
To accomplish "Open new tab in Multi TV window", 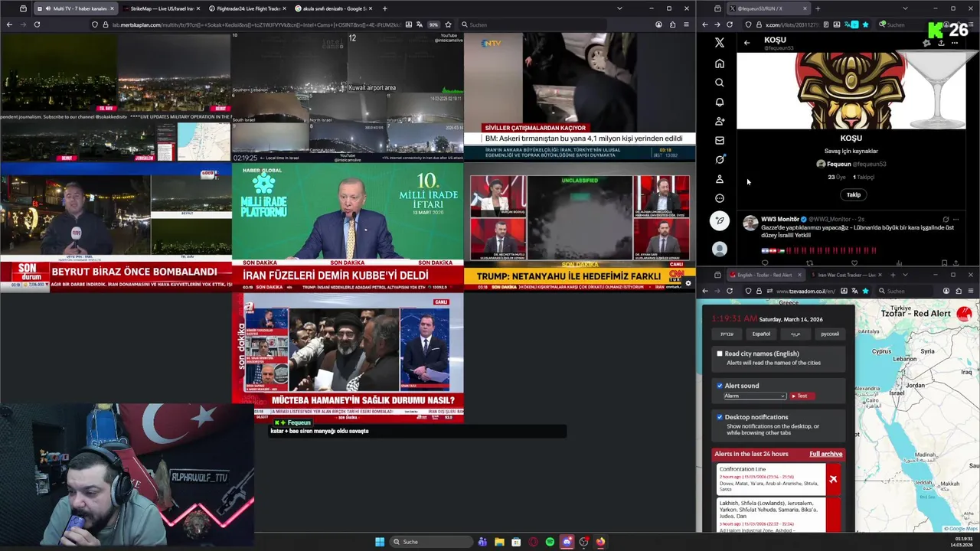I will pyautogui.click(x=384, y=8).
